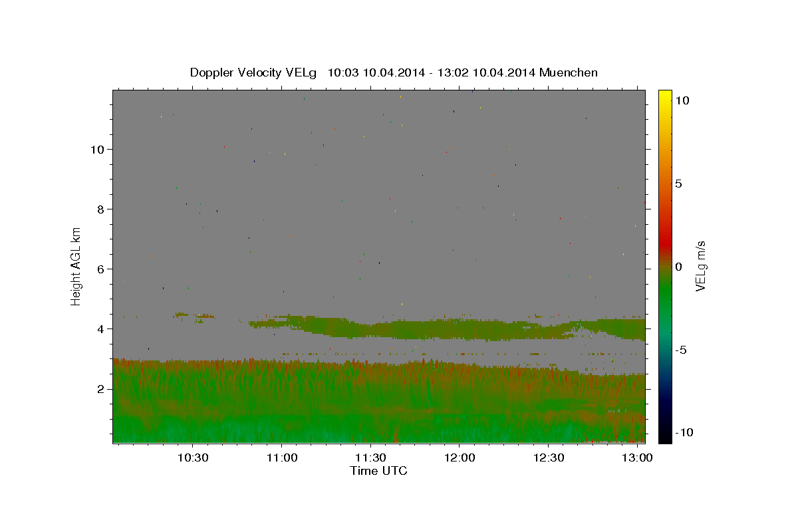Click the 'VELg m/s' colorbar title
Image resolution: width=798 pixels, height=532 pixels.
[700, 266]
